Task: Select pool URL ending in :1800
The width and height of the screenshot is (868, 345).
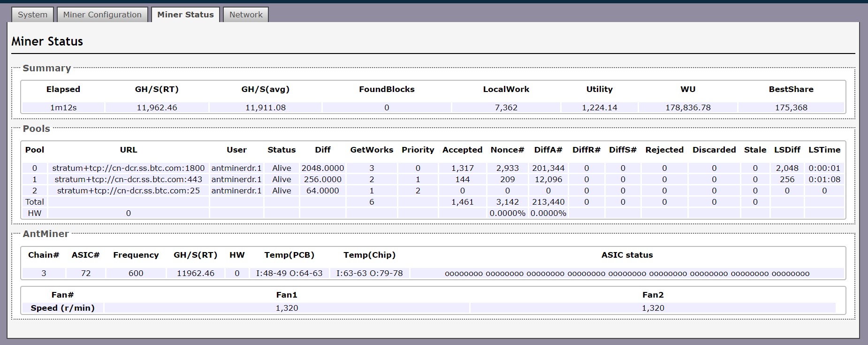Action: 128,168
